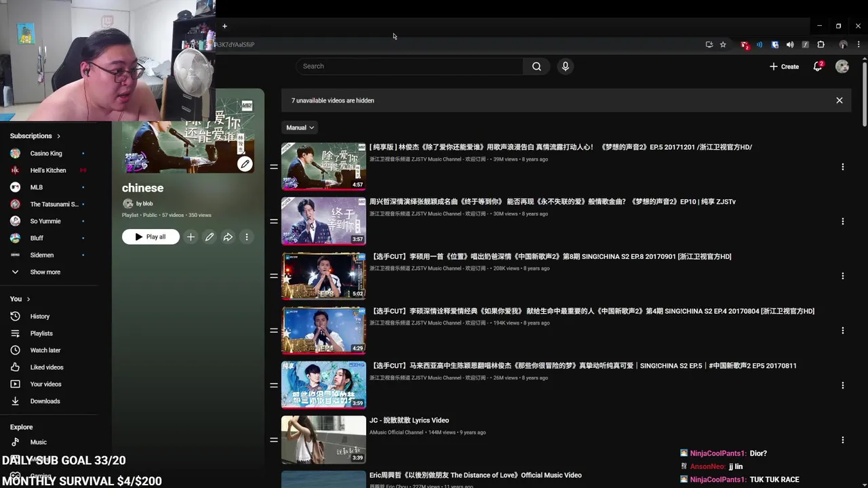Click the install app icon in address bar

709,45
